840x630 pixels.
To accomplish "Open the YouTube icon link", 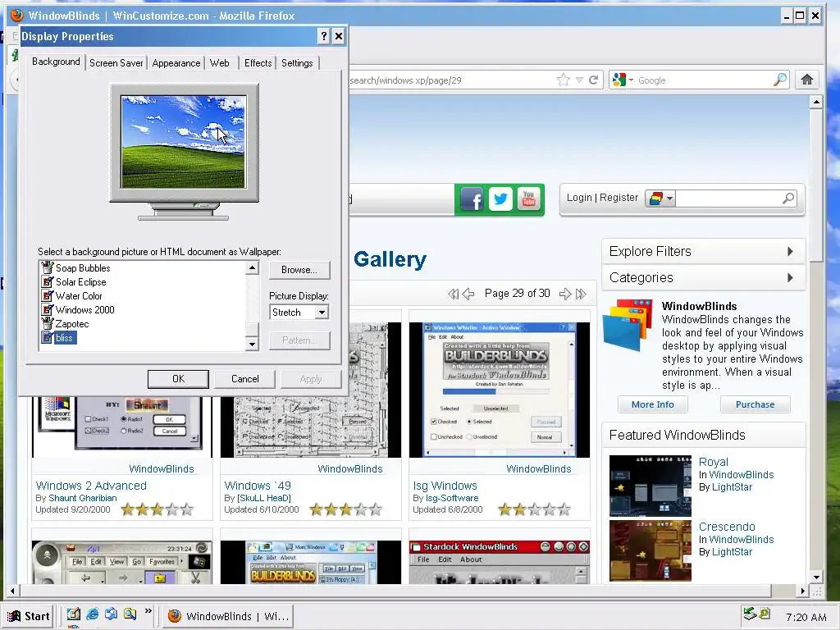I will (529, 199).
